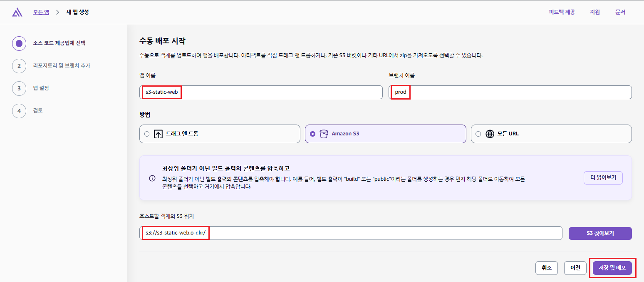The image size is (644, 282).
Task: Select the Amazon S3 radio option
Action: point(312,134)
